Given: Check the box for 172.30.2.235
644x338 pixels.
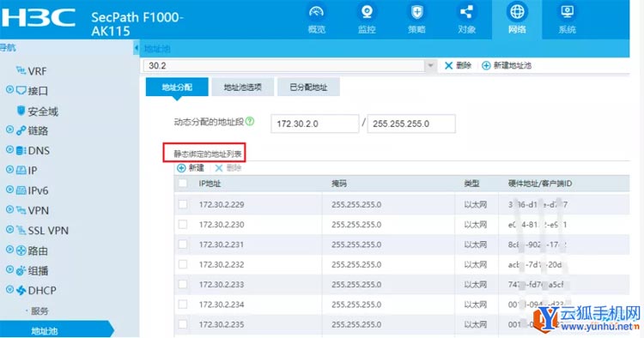Looking at the screenshot, I should pos(183,324).
